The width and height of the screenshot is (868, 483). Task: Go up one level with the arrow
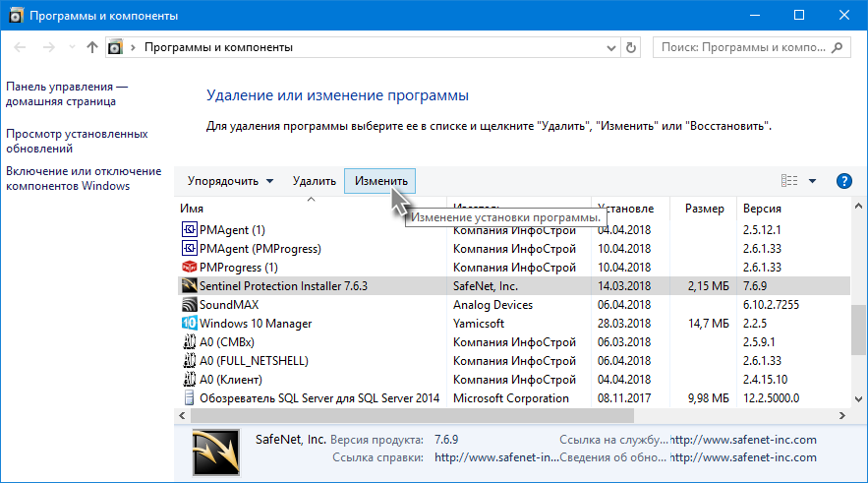(91, 47)
